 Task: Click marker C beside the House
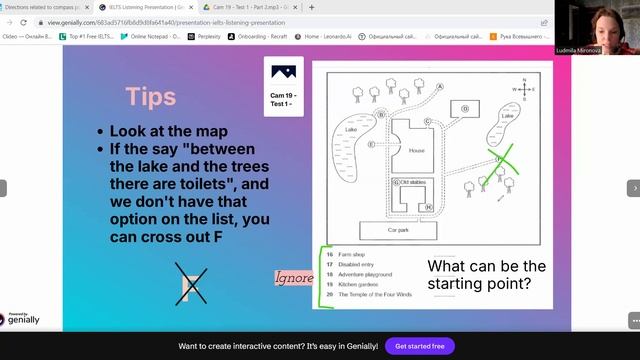coord(427,121)
